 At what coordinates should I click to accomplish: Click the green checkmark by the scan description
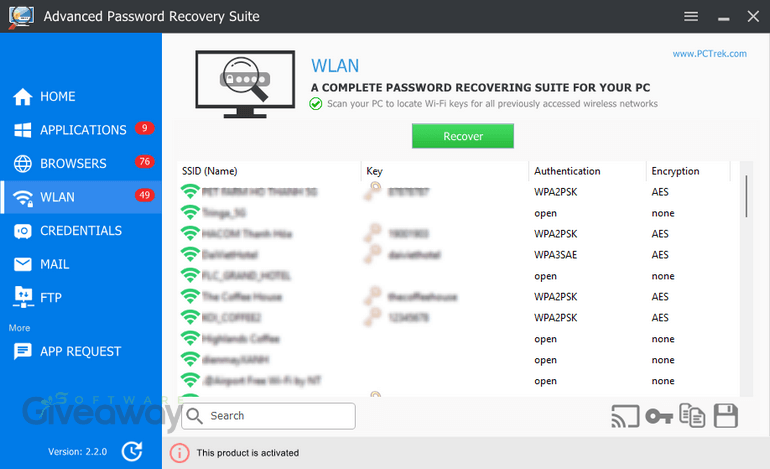[316, 104]
